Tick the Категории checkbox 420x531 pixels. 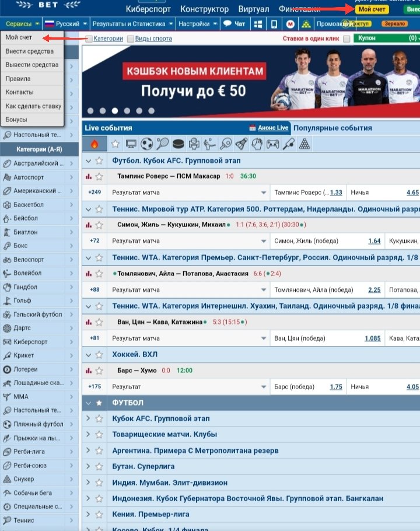point(89,39)
